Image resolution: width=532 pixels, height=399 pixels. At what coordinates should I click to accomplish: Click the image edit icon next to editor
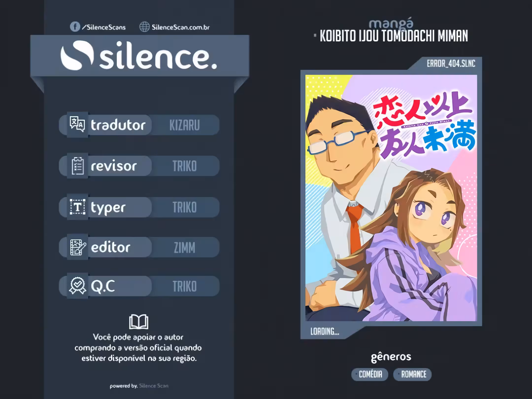(x=78, y=247)
